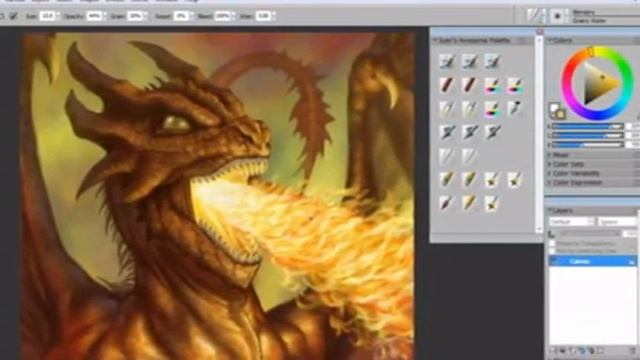
Task: Select the star brush in bottom palette row
Action: 492,203
